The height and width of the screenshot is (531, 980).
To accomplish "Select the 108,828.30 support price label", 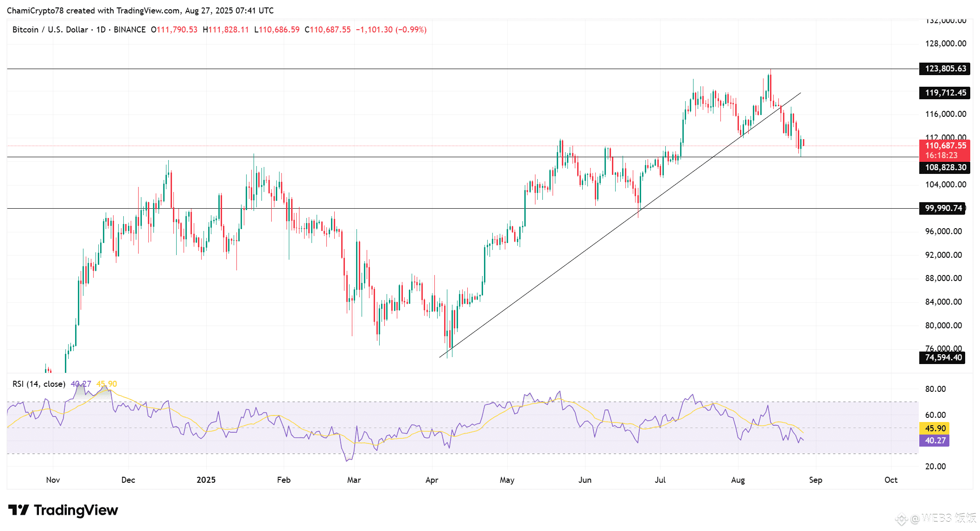I will pyautogui.click(x=945, y=167).
